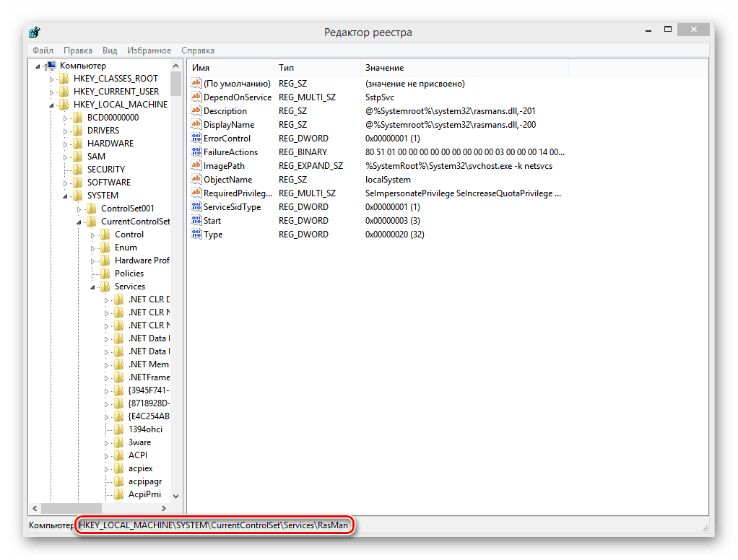Open the Правка menu
The width and height of the screenshot is (738, 560).
tap(78, 51)
